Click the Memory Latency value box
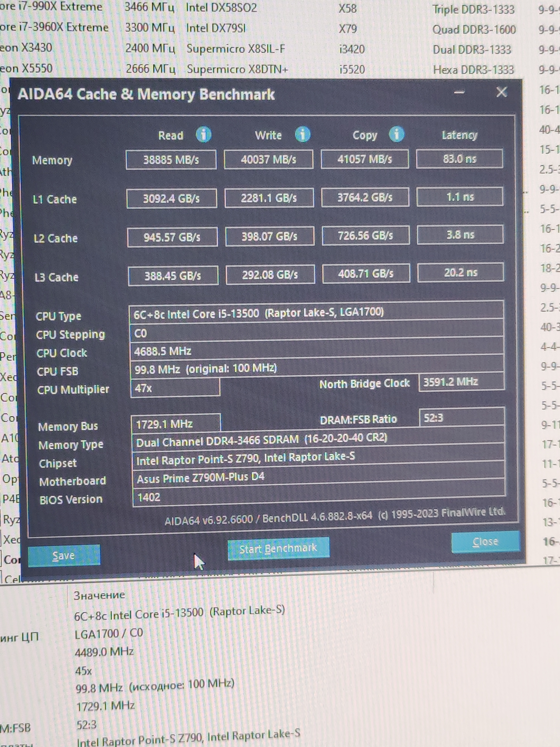 coord(459,158)
